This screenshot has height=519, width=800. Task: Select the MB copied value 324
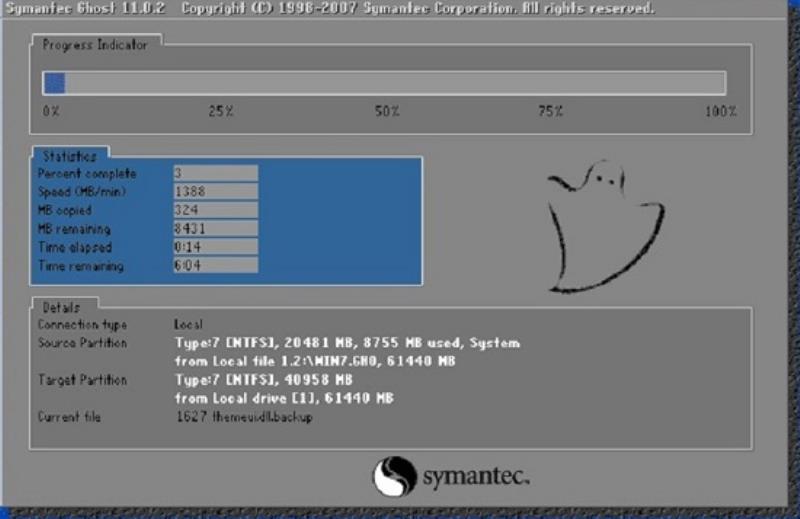[215, 210]
